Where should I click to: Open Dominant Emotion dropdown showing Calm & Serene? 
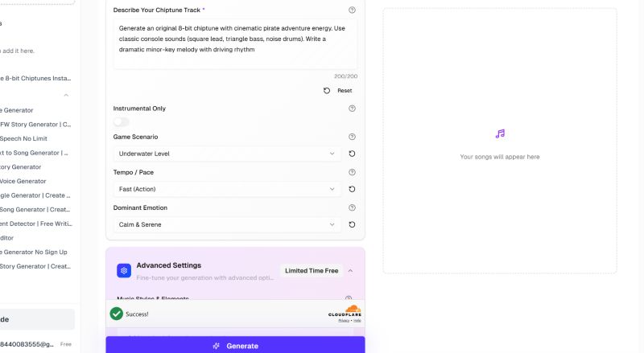click(227, 224)
